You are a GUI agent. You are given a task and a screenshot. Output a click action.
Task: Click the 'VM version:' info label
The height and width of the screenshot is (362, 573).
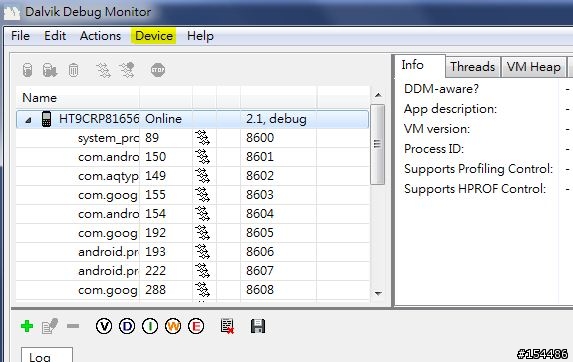pos(437,129)
